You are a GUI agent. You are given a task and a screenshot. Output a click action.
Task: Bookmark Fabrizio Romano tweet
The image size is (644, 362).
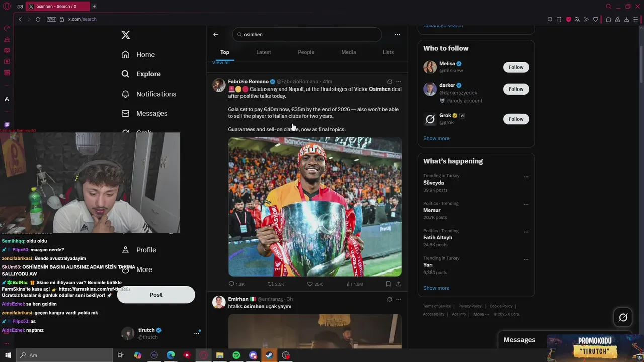[x=388, y=284]
